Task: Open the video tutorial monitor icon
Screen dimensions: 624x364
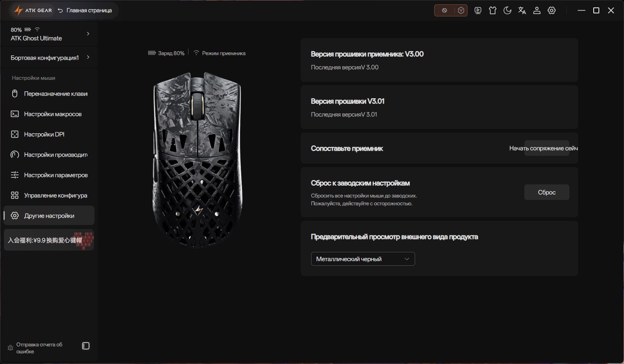Action: (x=478, y=10)
